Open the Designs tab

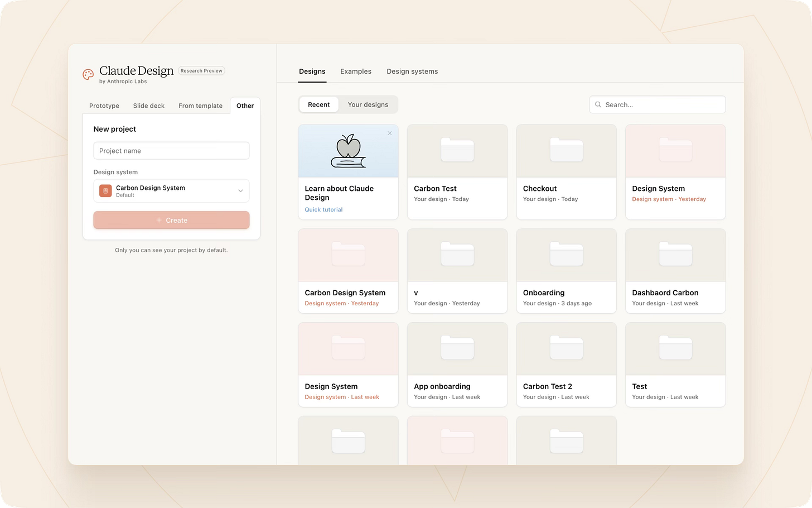pyautogui.click(x=312, y=71)
